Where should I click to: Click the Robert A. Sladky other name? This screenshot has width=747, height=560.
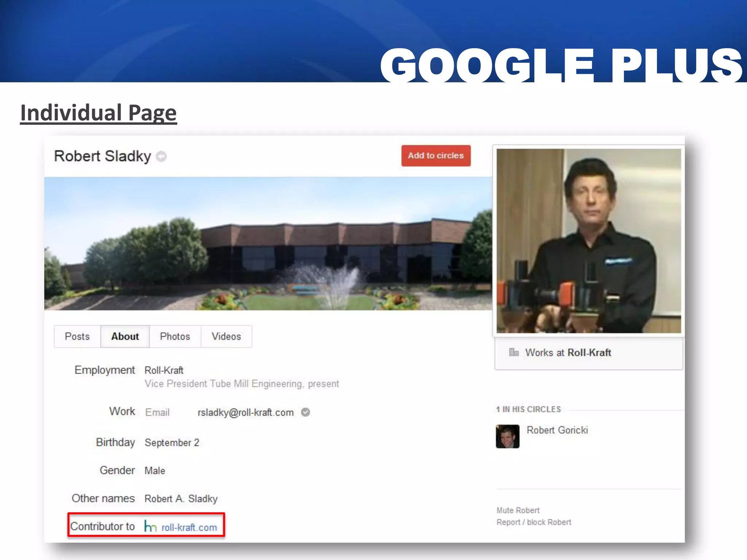tap(181, 499)
